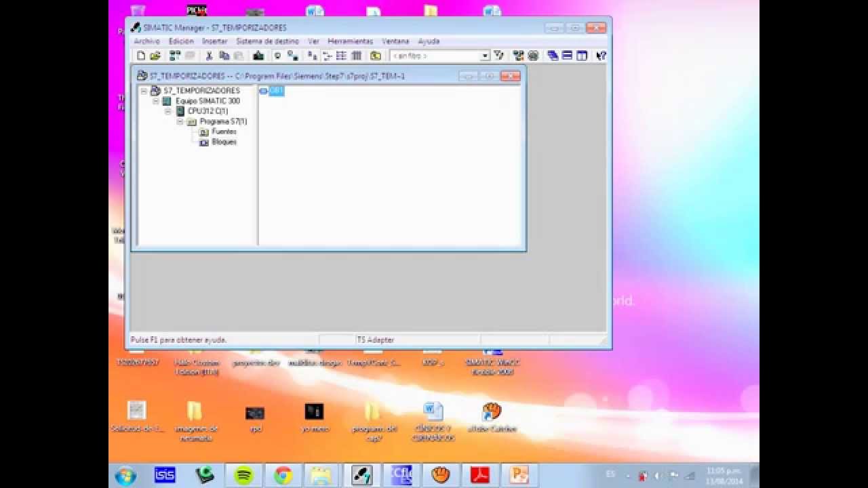Select Equipo SIMATIC 300 tree item
Screen dimensions: 868x488
click(x=208, y=101)
